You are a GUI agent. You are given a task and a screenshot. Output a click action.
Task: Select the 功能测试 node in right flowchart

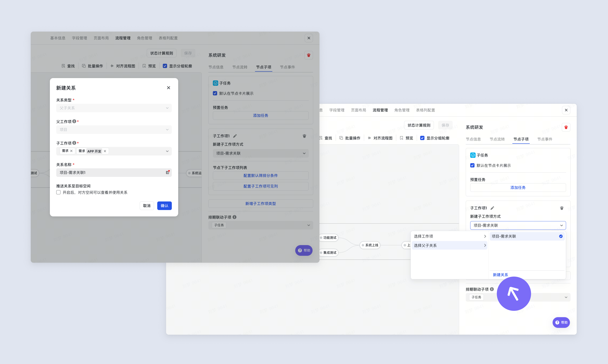click(x=329, y=238)
